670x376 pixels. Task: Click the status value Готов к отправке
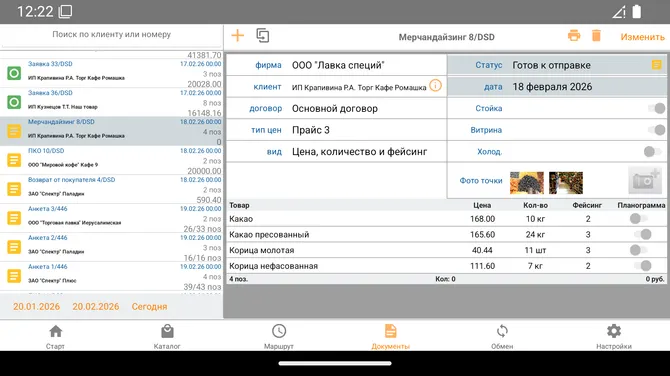coord(551,65)
